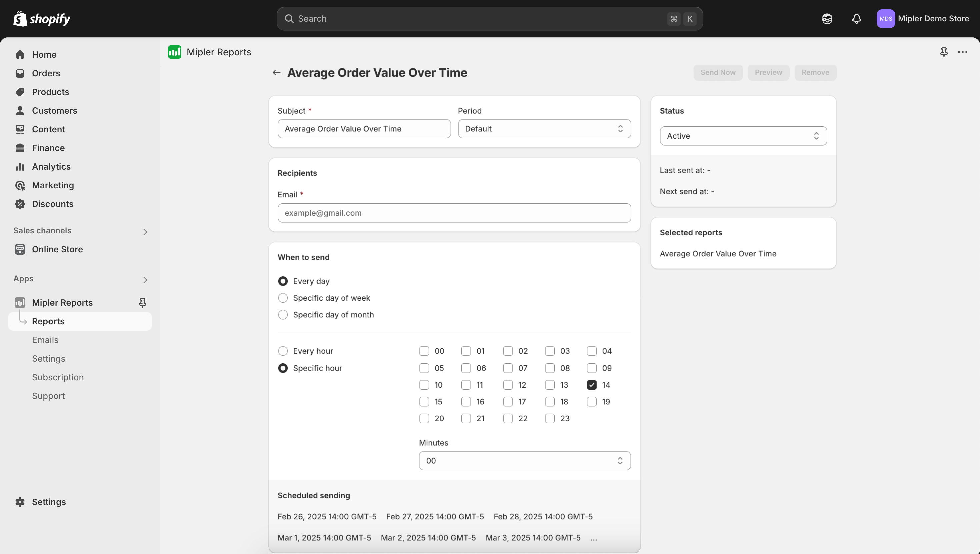980x554 pixels.
Task: Click the Sidekick assistant icon in top bar
Action: tap(827, 19)
